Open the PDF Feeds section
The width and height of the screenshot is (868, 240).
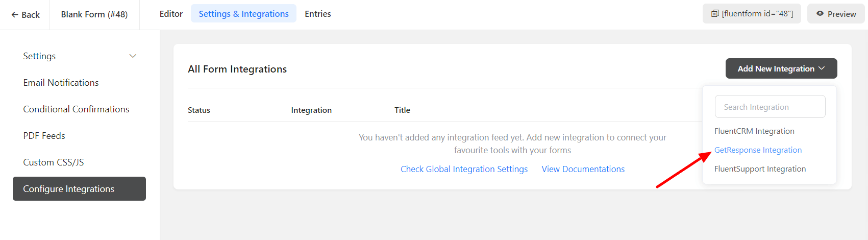pyautogui.click(x=44, y=136)
